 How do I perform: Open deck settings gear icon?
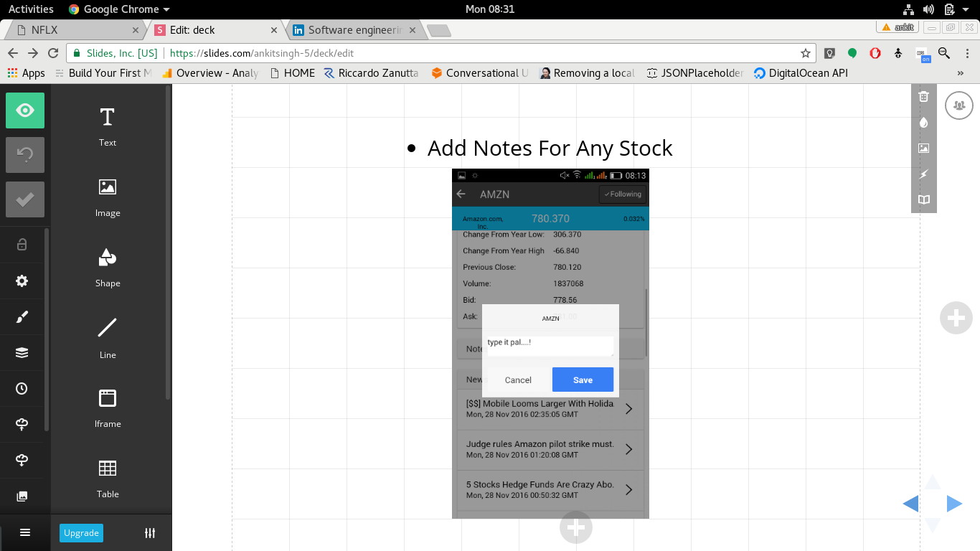pos(22,281)
